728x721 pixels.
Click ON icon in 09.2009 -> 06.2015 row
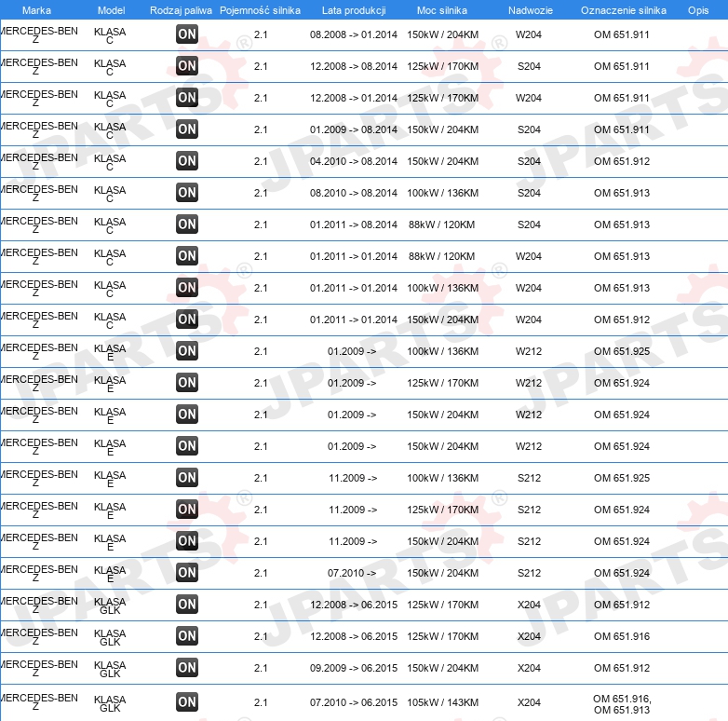(x=187, y=668)
